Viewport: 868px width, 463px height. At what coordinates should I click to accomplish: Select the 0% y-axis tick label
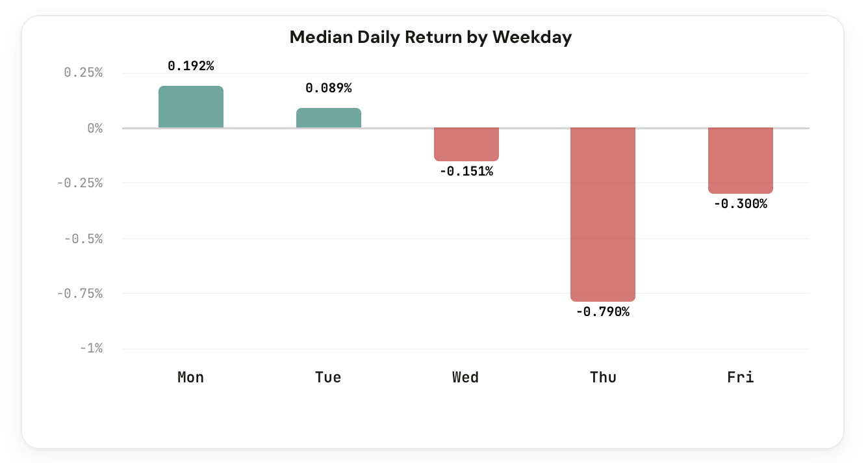point(96,128)
